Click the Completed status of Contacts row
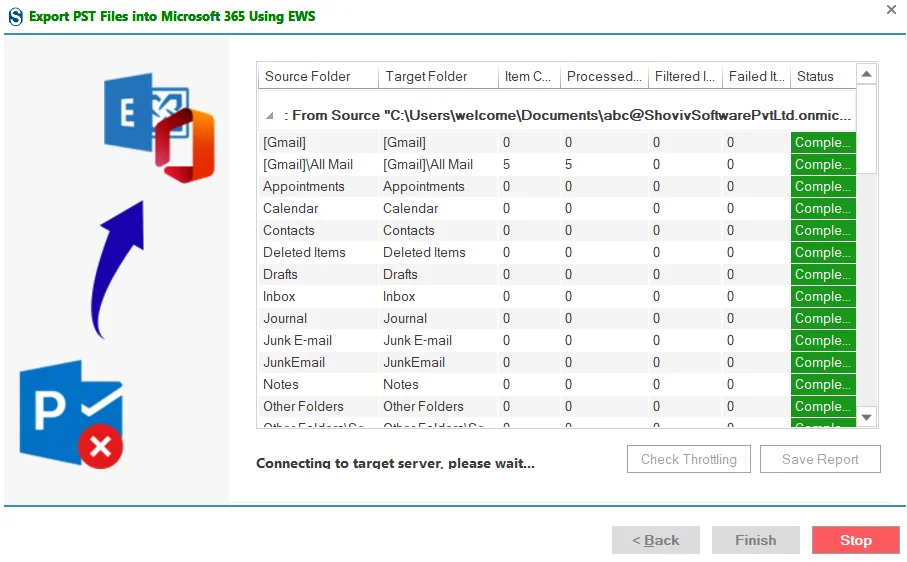 (823, 230)
